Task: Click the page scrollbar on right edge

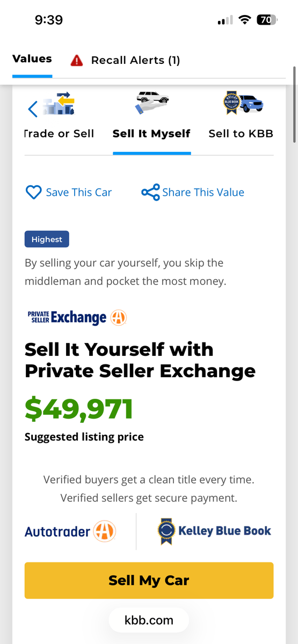Action: pos(294,105)
